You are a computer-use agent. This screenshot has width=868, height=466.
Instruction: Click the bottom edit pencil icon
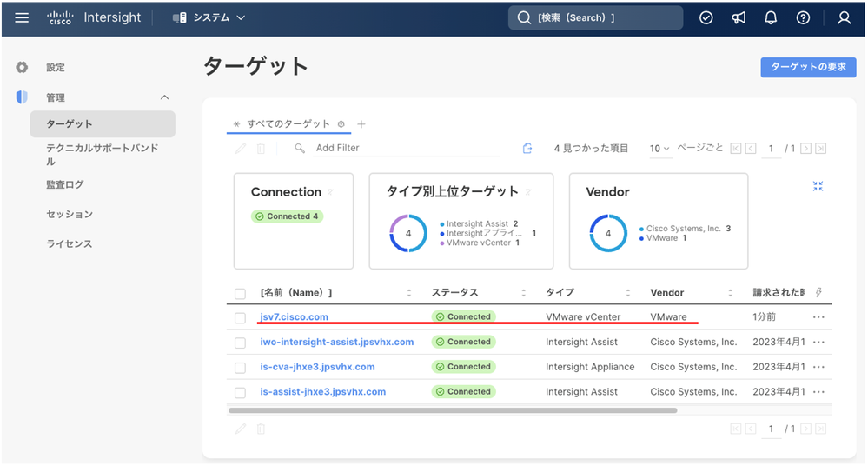tap(241, 429)
